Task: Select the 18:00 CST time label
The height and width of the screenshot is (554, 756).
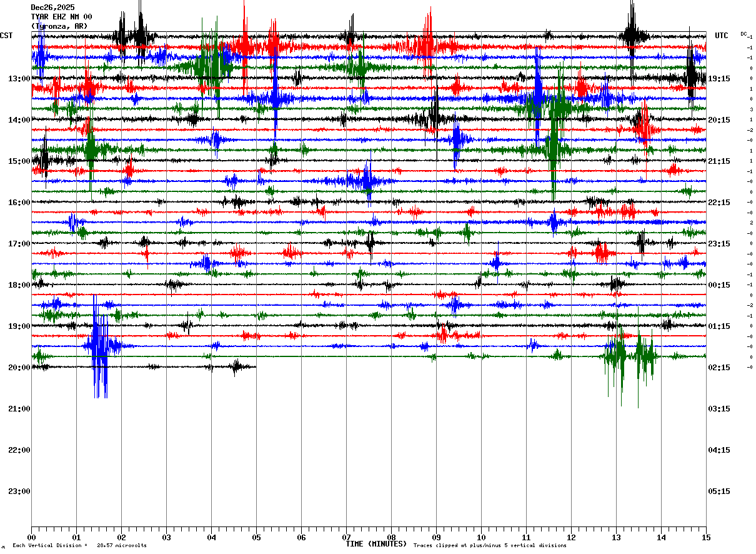Action: pyautogui.click(x=19, y=285)
